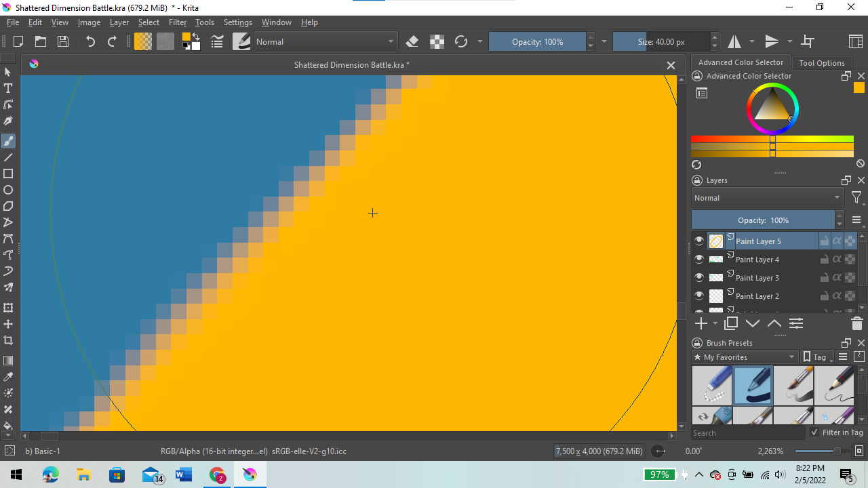Adjust the layer Opacity slider
This screenshot has width=868, height=488.
pos(763,220)
